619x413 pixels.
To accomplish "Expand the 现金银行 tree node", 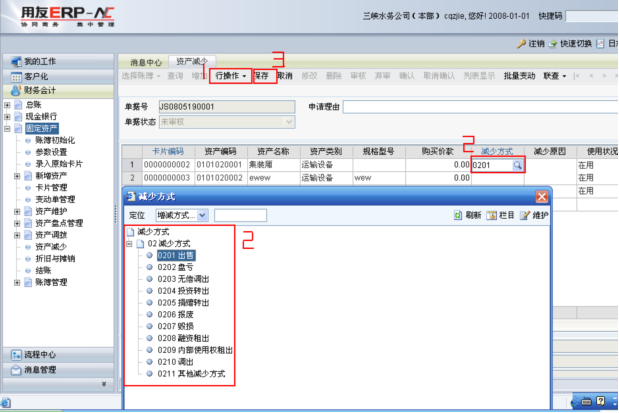I will click(x=7, y=117).
